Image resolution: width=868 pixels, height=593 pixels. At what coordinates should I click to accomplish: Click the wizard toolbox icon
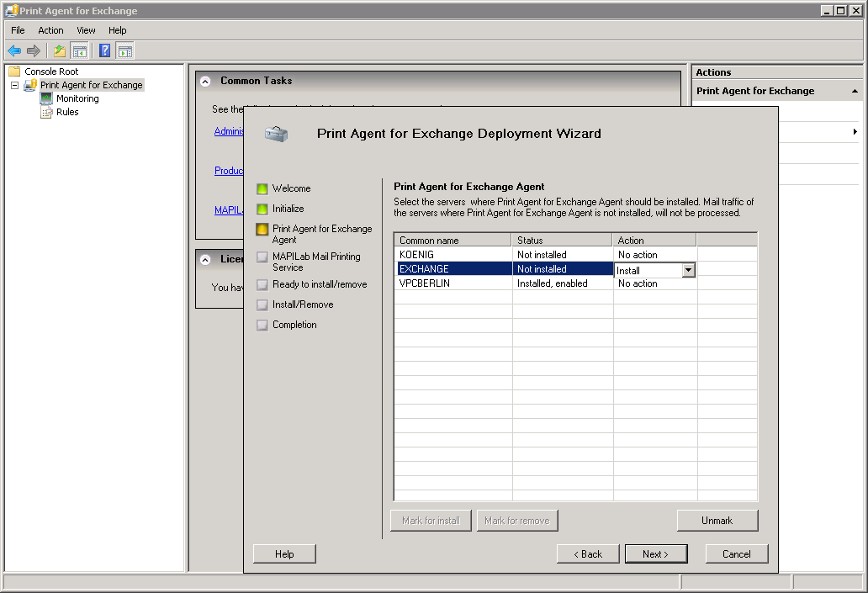276,134
